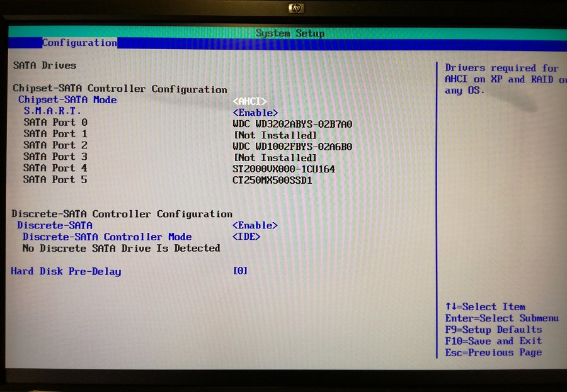
Task: Click Select Item arrow keys hint
Action: pos(485,307)
